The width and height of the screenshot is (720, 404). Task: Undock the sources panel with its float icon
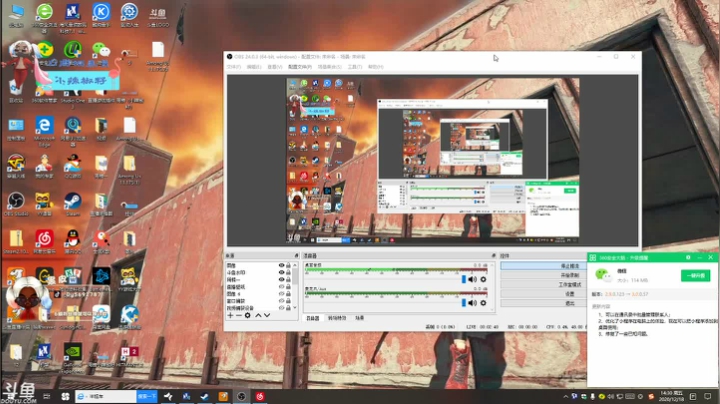click(296, 255)
